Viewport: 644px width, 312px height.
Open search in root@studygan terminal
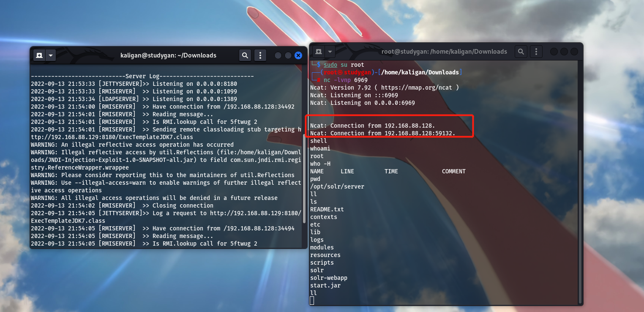click(x=521, y=52)
